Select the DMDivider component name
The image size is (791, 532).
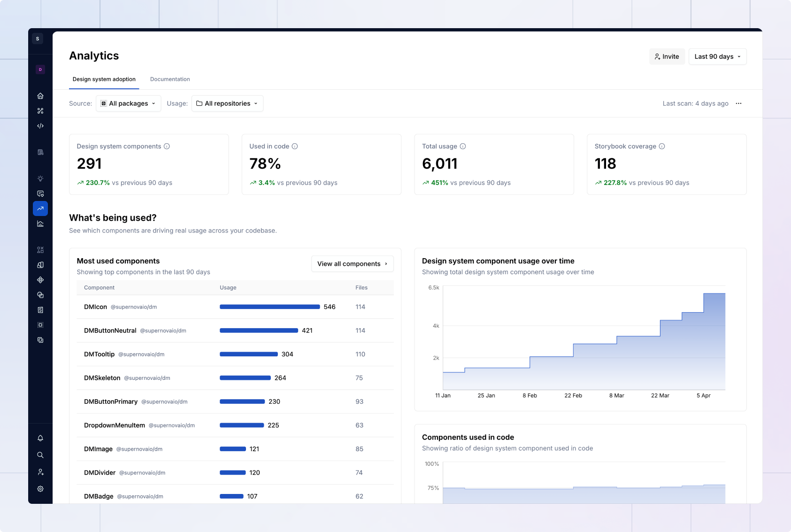[x=100, y=473]
